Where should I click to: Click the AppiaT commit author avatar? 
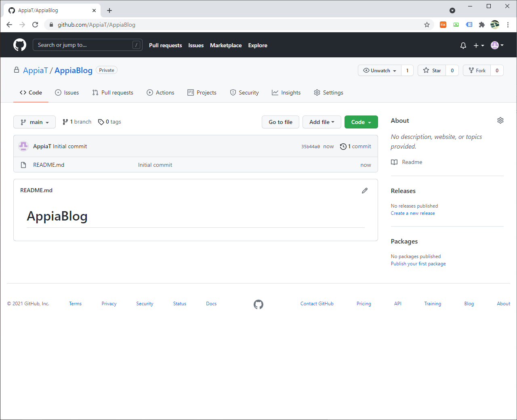pyautogui.click(x=23, y=146)
